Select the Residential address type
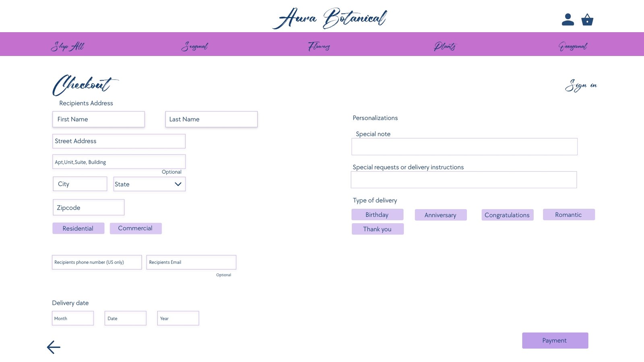The height and width of the screenshot is (362, 644). click(78, 228)
